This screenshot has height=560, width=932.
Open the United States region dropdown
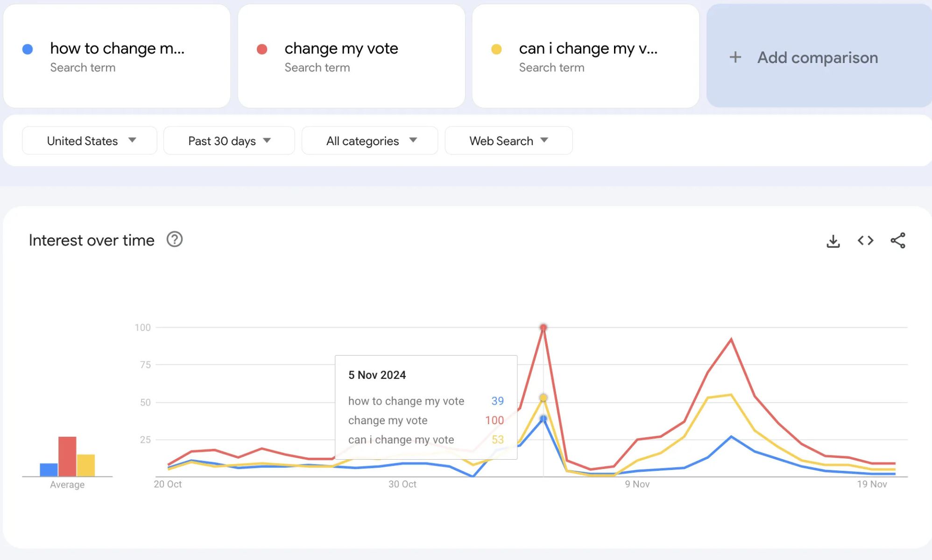(x=89, y=140)
